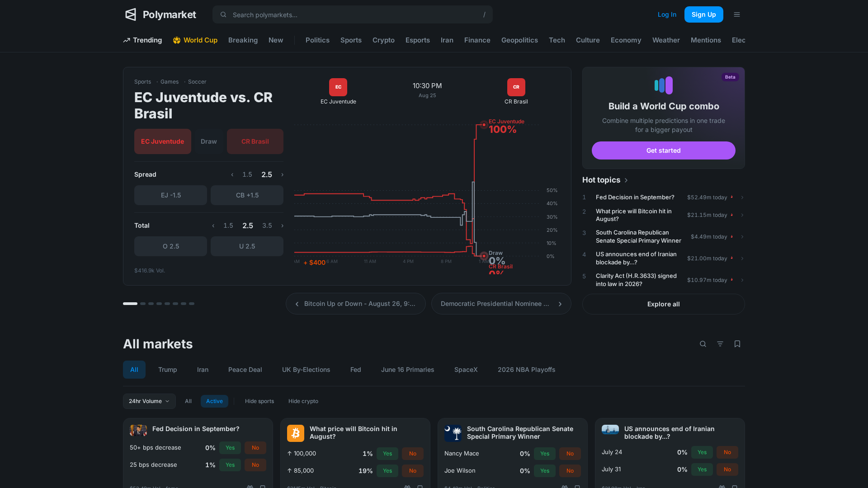Buy Yes on 50+ bps decrease

[x=230, y=448]
